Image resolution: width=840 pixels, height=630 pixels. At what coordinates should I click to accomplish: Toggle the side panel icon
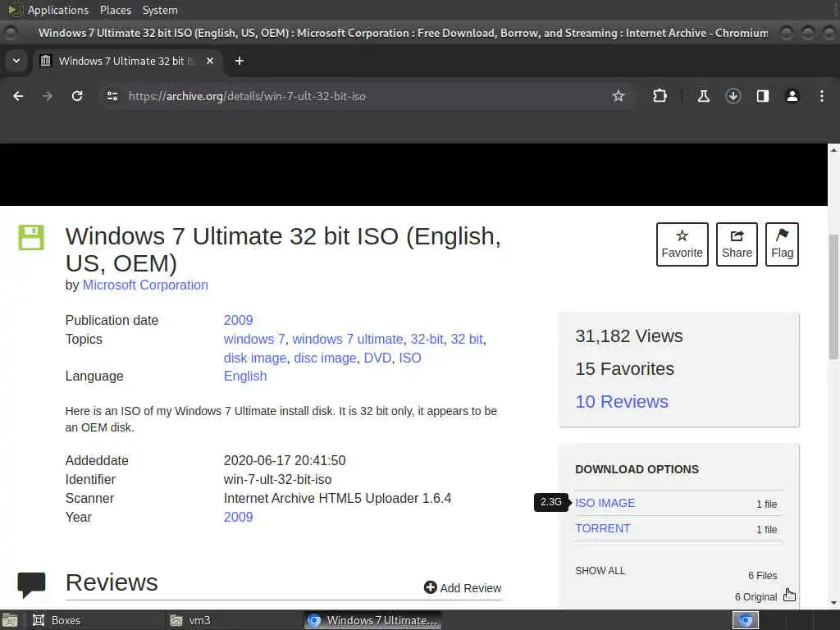[762, 96]
